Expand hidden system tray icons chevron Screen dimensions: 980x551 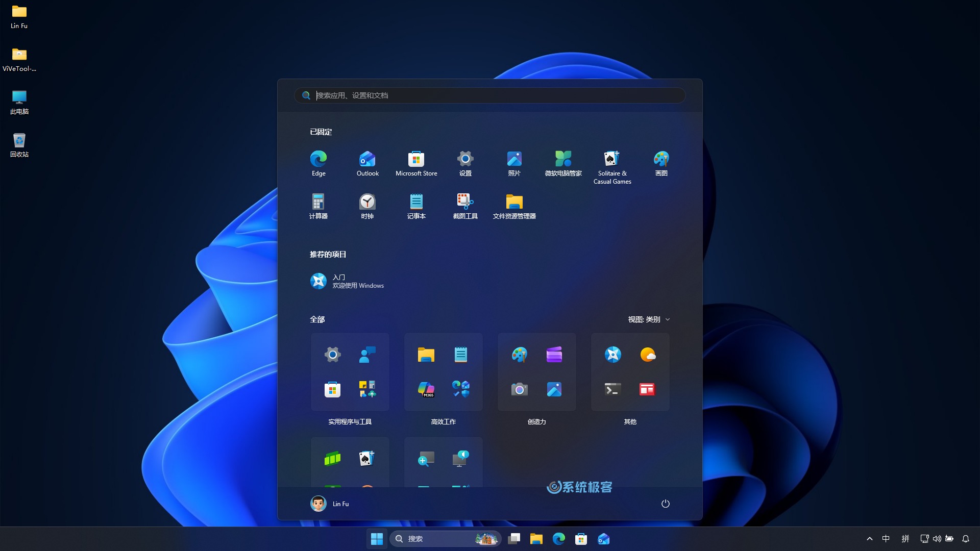point(869,538)
